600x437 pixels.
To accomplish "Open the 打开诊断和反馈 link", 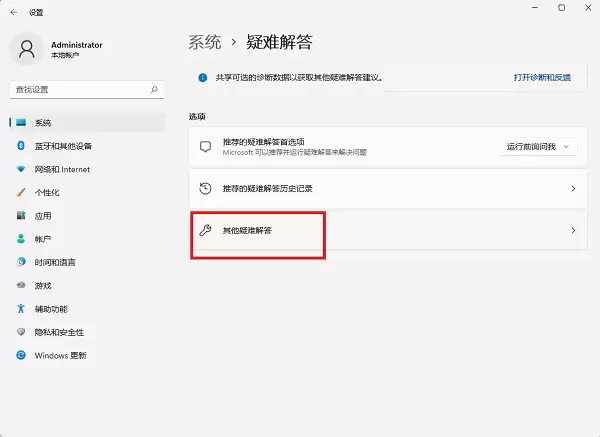I will click(542, 77).
